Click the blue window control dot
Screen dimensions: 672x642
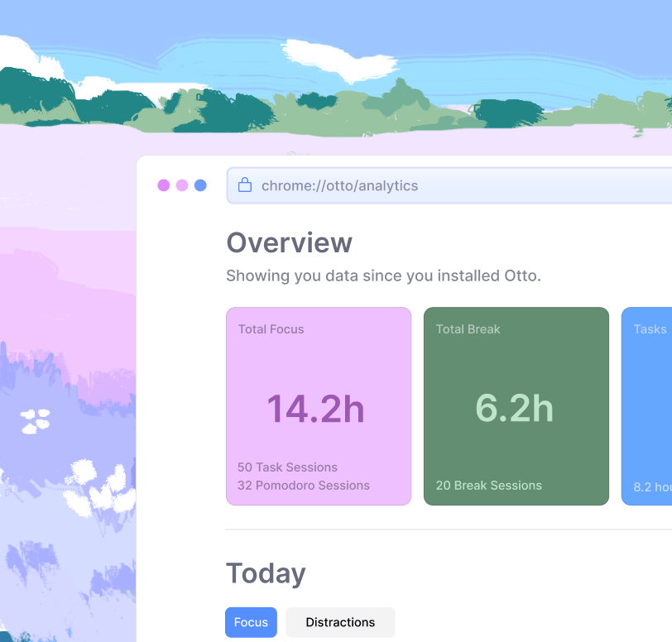200,185
